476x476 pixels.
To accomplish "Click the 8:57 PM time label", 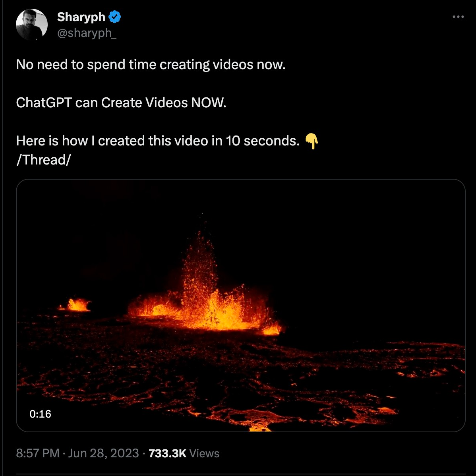I will click(38, 453).
